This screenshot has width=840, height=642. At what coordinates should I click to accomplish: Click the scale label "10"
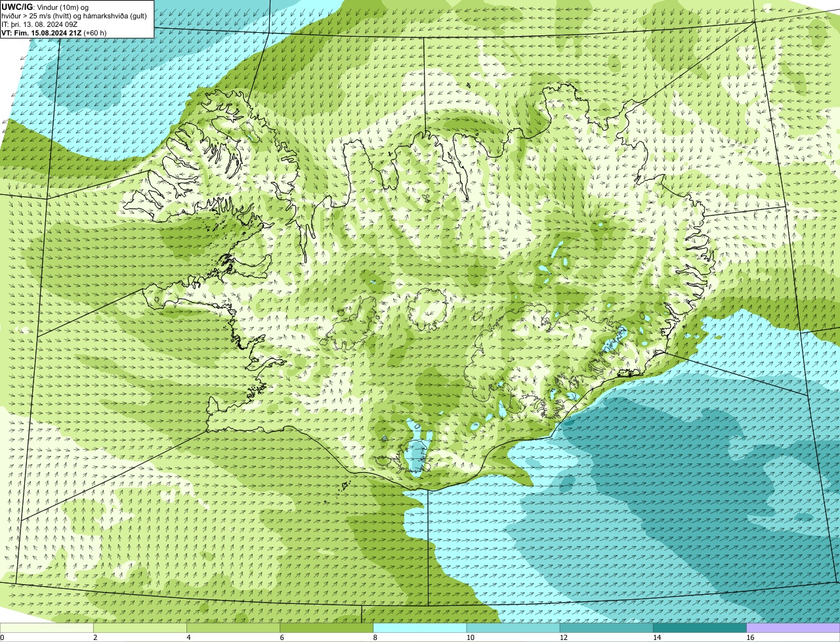[x=470, y=637]
